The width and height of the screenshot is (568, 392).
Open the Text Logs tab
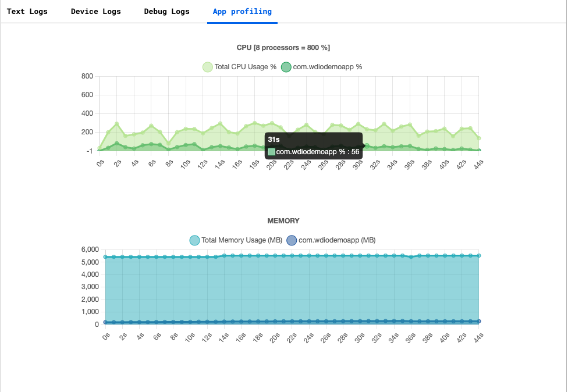point(27,11)
